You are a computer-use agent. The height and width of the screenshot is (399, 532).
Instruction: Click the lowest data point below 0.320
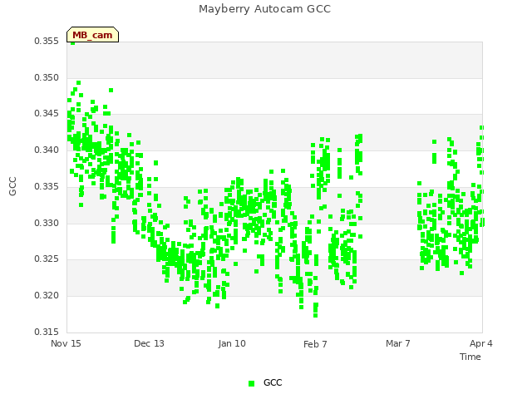[x=316, y=316]
